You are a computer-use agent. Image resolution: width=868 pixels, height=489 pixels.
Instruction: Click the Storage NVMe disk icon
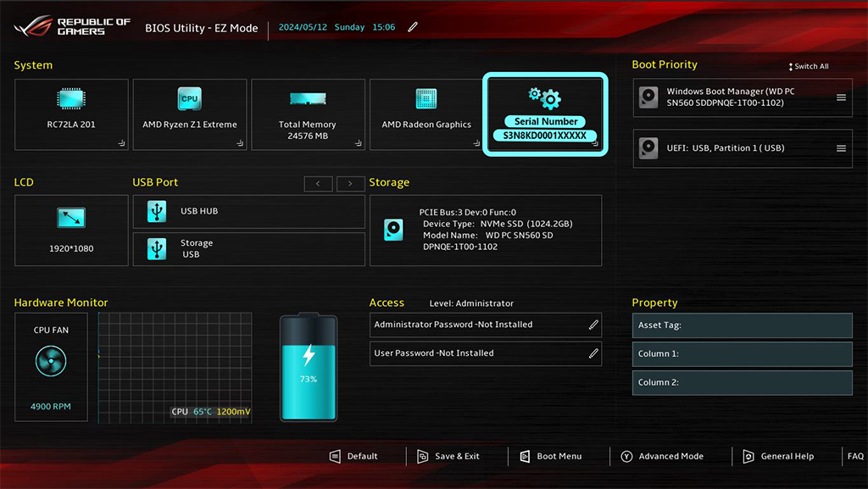[x=393, y=230]
